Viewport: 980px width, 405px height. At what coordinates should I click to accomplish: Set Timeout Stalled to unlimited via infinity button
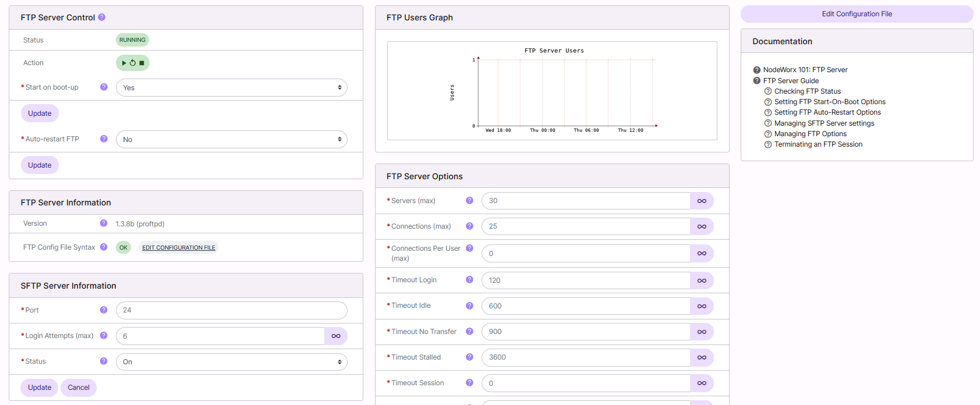(702, 357)
